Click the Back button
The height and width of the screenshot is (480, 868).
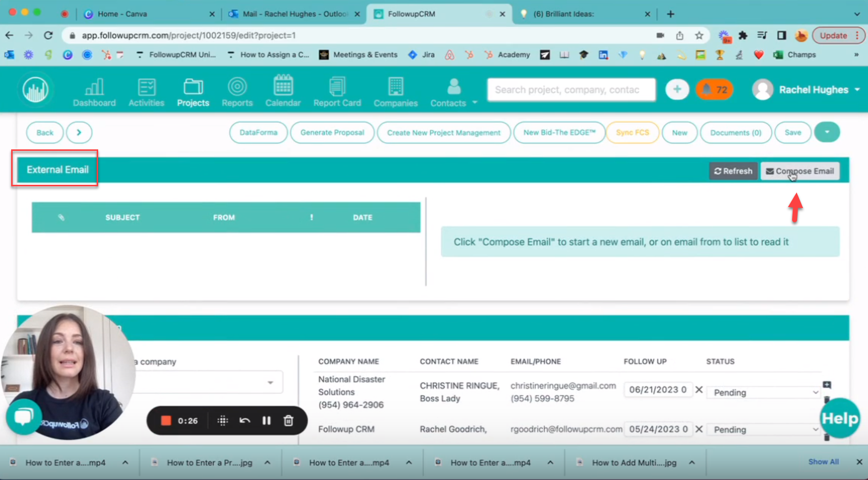click(45, 133)
